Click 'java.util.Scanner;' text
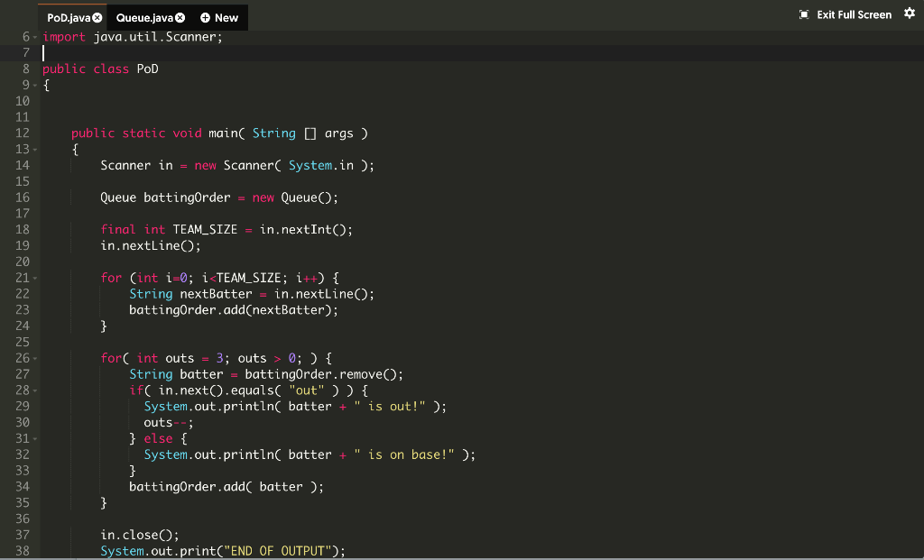The image size is (924, 560). (x=158, y=37)
